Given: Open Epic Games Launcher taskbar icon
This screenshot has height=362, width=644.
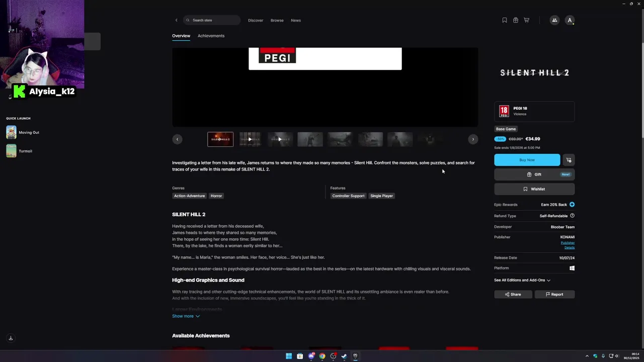Looking at the screenshot, I should pyautogui.click(x=355, y=356).
